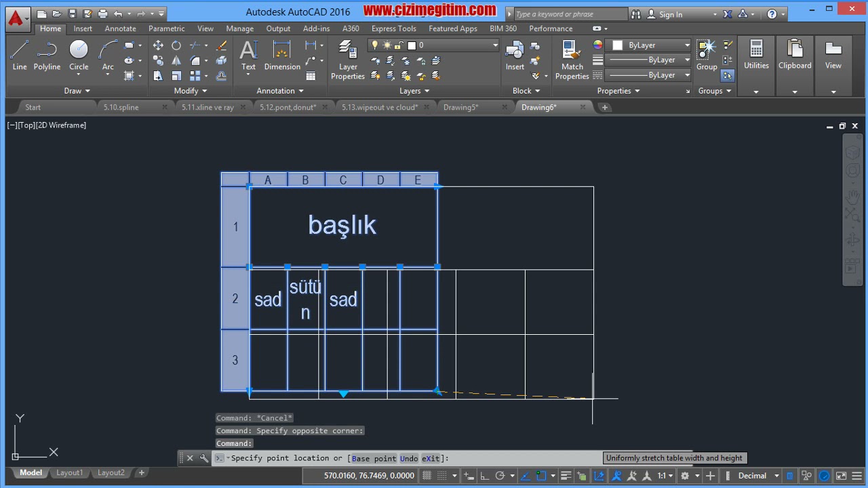Choose the Undo command option

coord(409,459)
